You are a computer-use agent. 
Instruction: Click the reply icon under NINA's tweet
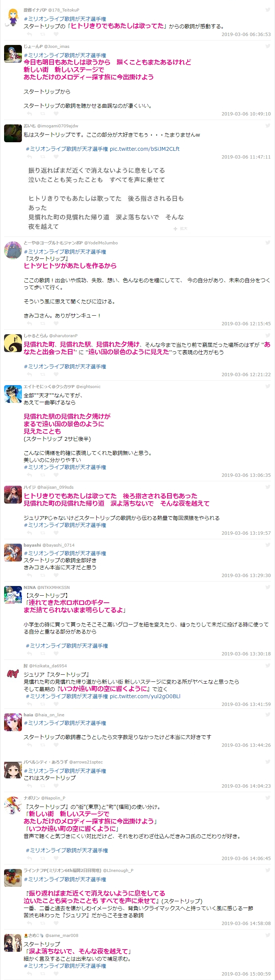tap(29, 654)
